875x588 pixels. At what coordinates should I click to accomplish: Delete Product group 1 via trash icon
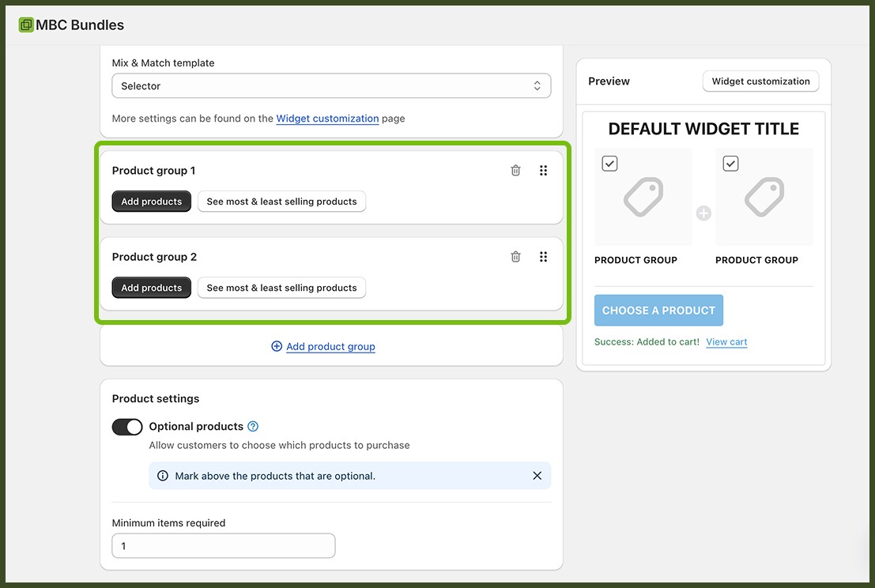[x=515, y=170]
